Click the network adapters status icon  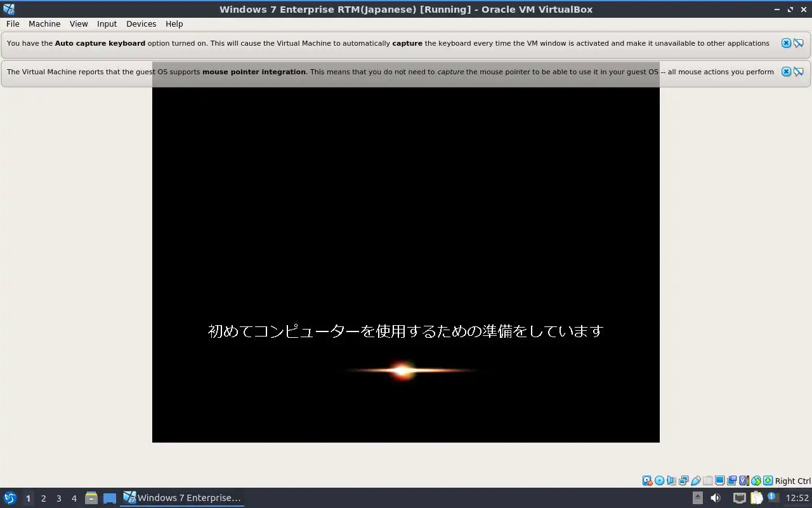[x=683, y=481]
